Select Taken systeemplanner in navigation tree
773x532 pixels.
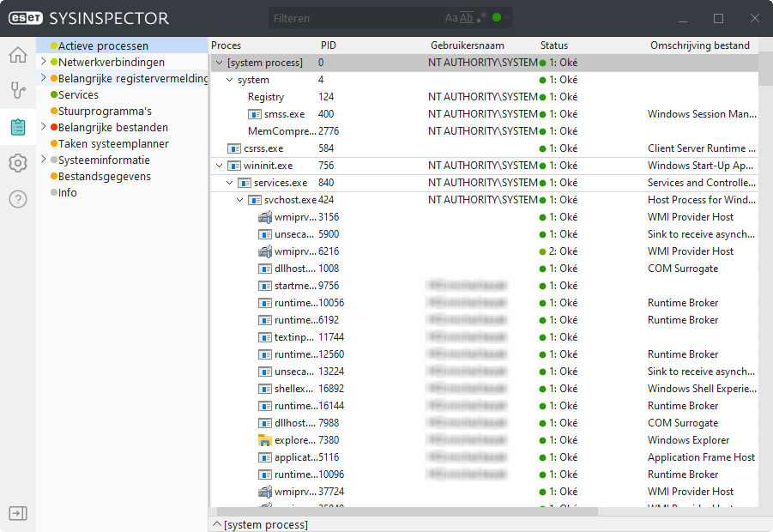click(113, 143)
